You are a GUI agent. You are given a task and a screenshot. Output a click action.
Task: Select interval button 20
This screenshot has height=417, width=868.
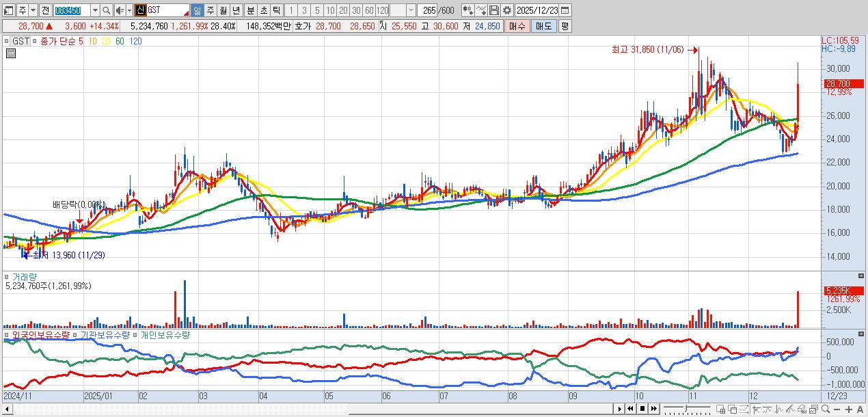tap(343, 10)
